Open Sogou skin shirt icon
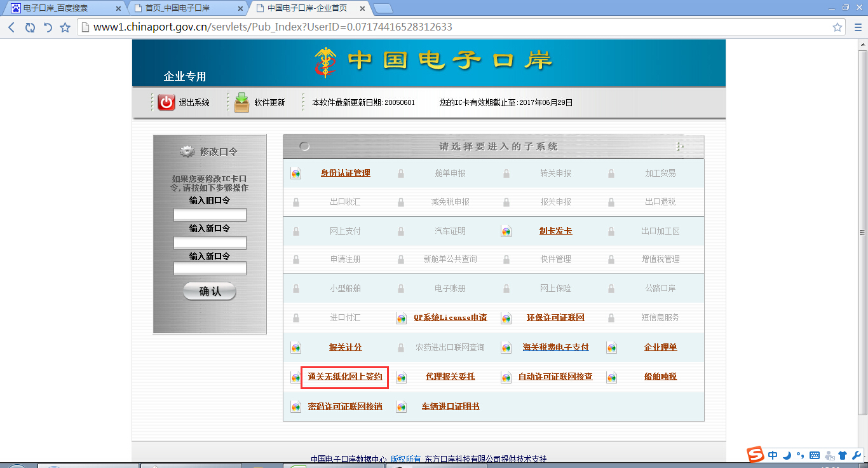The width and height of the screenshot is (868, 468). (x=843, y=455)
